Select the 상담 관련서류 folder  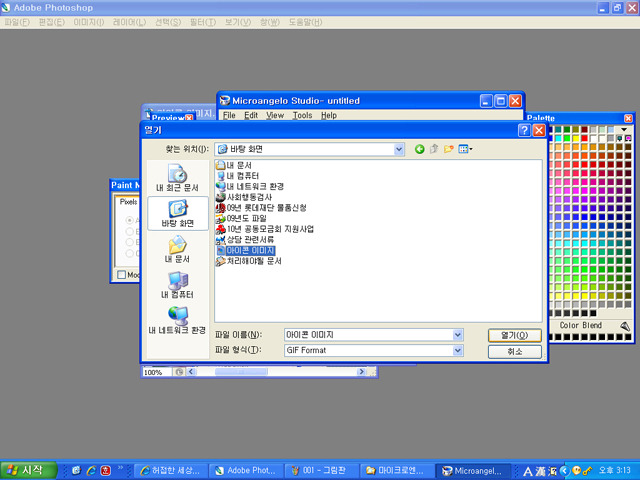(x=245, y=240)
